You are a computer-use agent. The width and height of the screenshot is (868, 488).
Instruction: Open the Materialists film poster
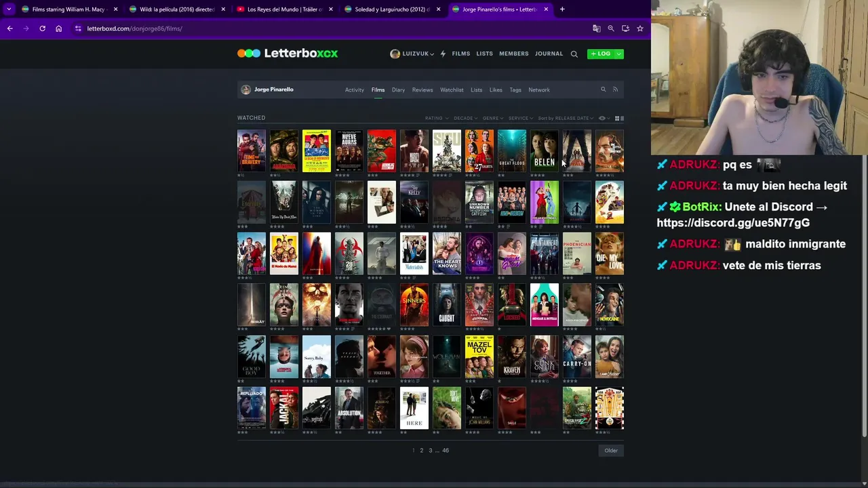tap(414, 253)
